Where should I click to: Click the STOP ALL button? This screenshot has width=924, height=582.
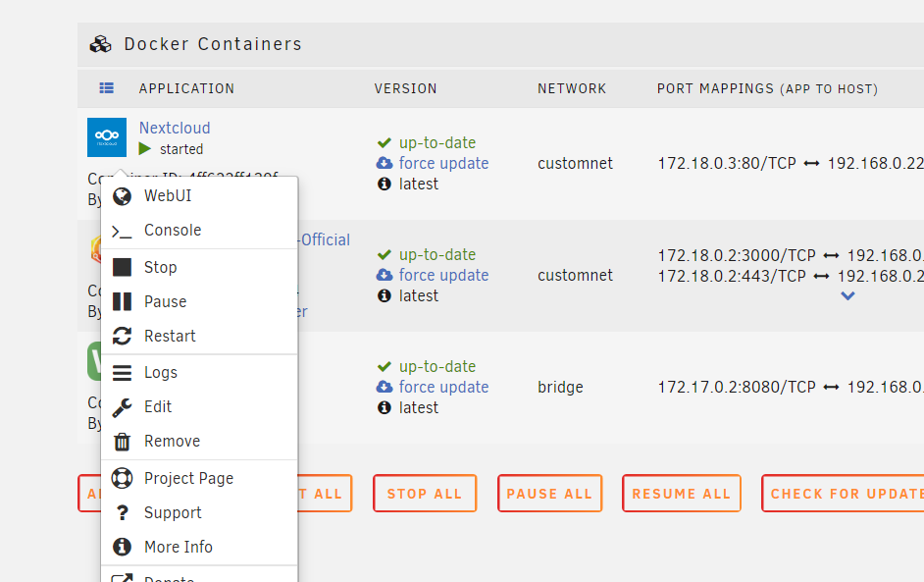(x=425, y=494)
